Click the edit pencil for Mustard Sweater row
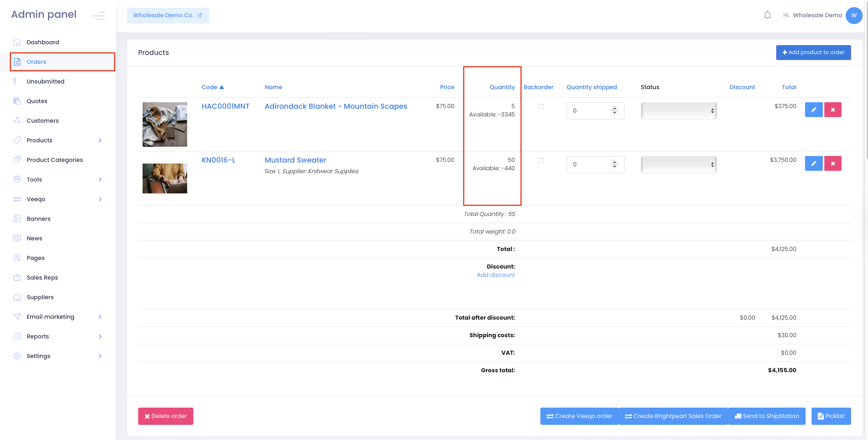 coord(813,164)
